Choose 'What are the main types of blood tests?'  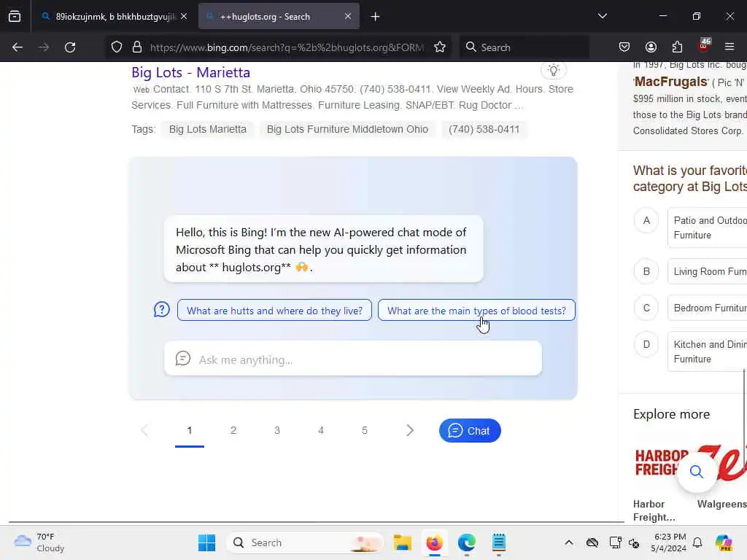pos(476,311)
